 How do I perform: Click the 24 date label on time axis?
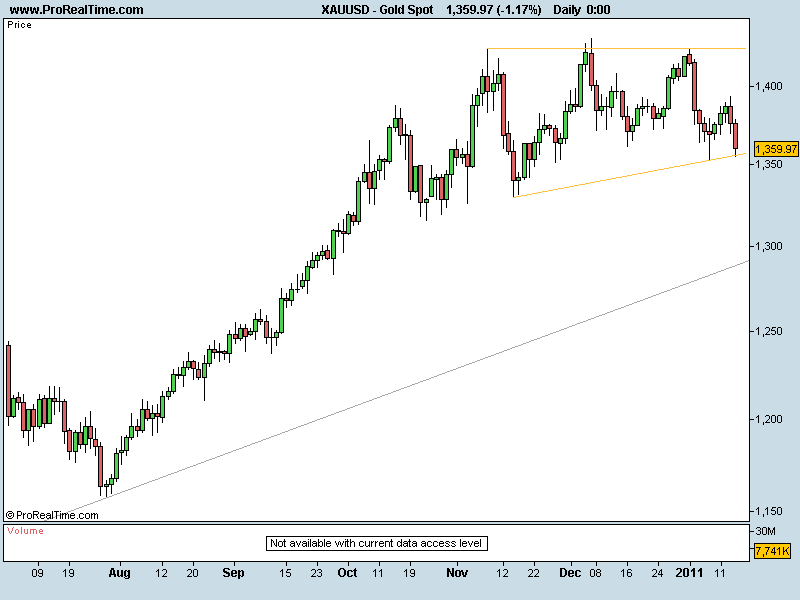pyautogui.click(x=658, y=573)
